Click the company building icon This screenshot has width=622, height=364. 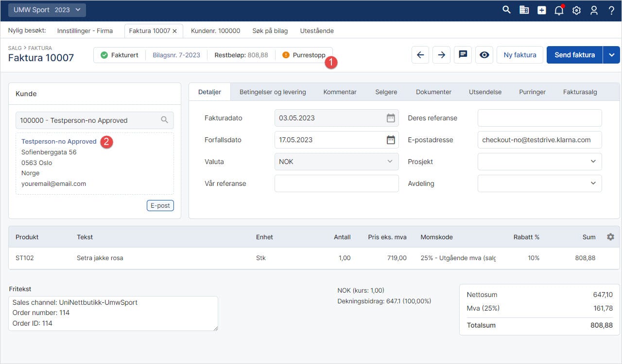[x=524, y=10]
